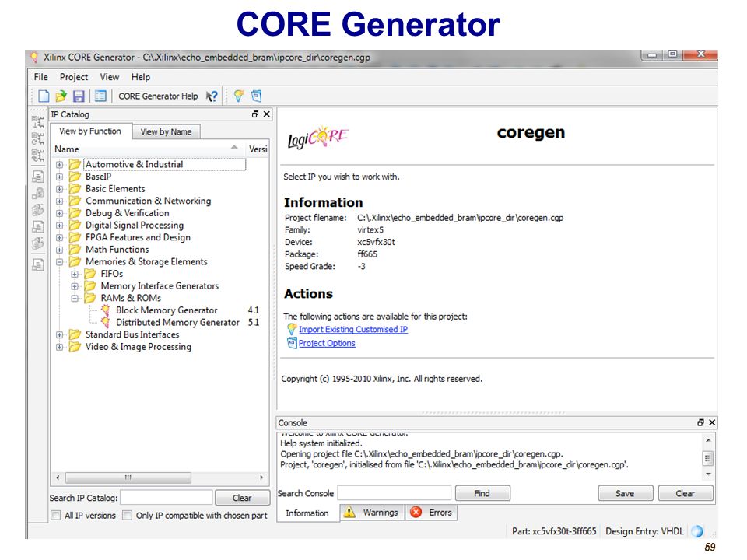
Task: Click the warning triangle icon on Warnings tab
Action: [x=349, y=513]
